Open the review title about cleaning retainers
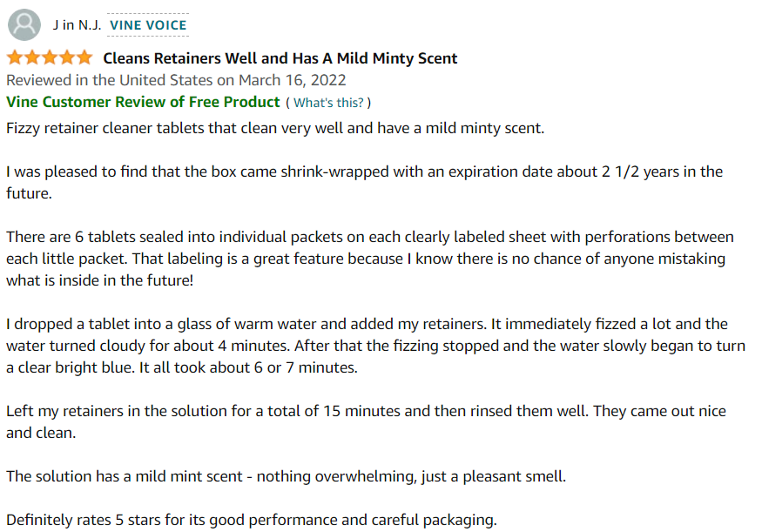The height and width of the screenshot is (532, 762). [x=280, y=58]
